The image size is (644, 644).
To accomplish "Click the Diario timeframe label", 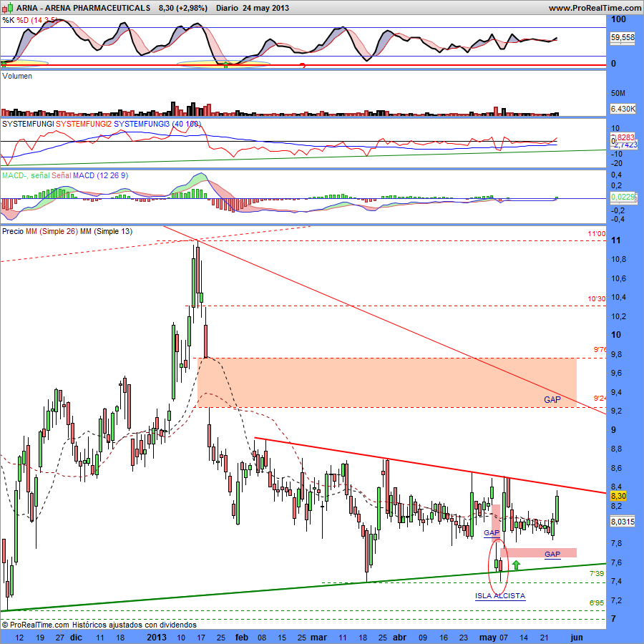I will tap(227, 8).
